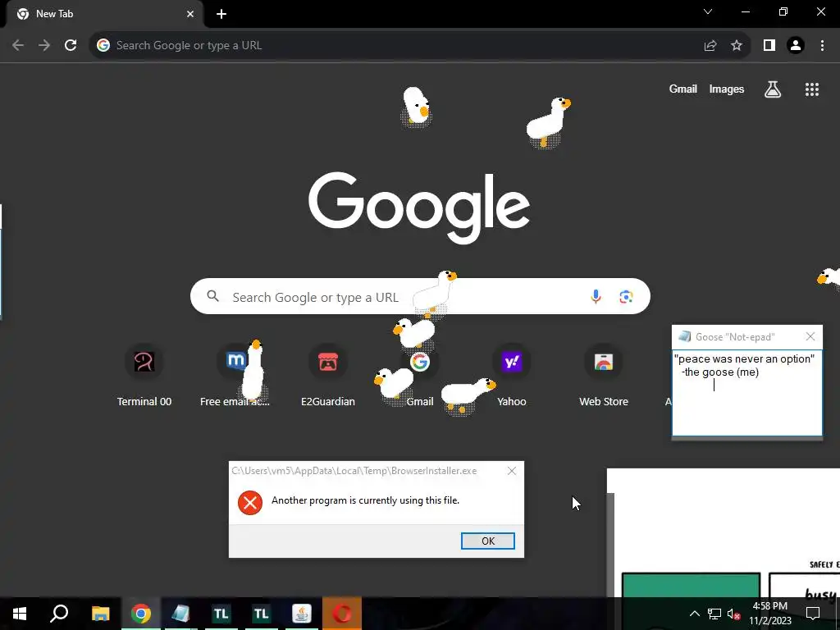840x630 pixels.
Task: Close Goose Not-epad window
Action: pos(810,336)
